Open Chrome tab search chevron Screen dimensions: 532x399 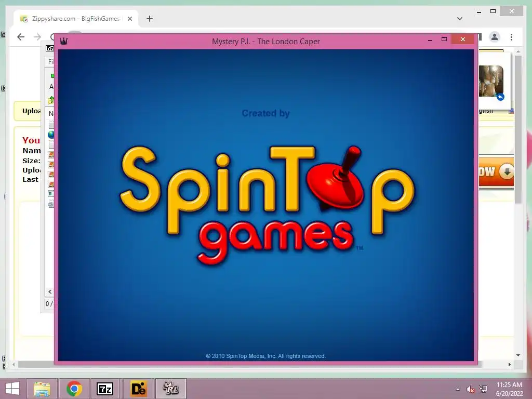click(x=460, y=19)
